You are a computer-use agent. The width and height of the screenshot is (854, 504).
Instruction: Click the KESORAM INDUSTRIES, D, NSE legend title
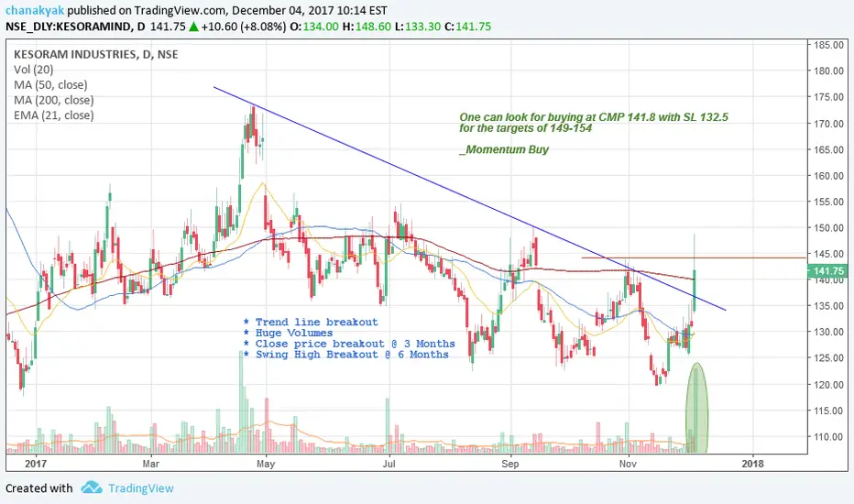point(96,54)
